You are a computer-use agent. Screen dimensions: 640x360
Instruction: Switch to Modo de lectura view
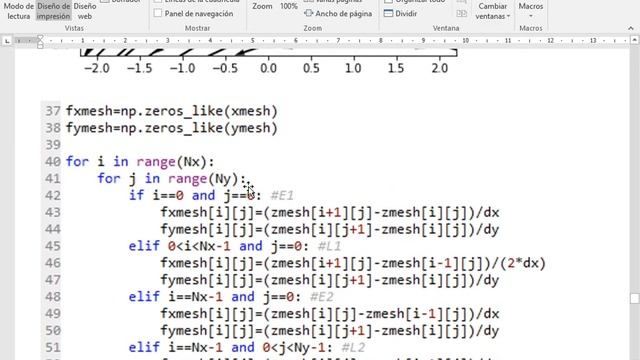coord(18,11)
